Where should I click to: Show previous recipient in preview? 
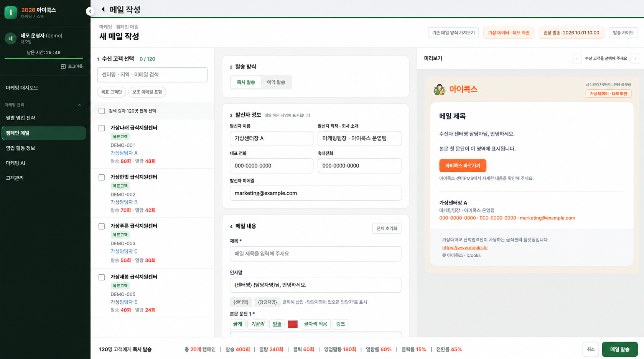tap(576, 59)
